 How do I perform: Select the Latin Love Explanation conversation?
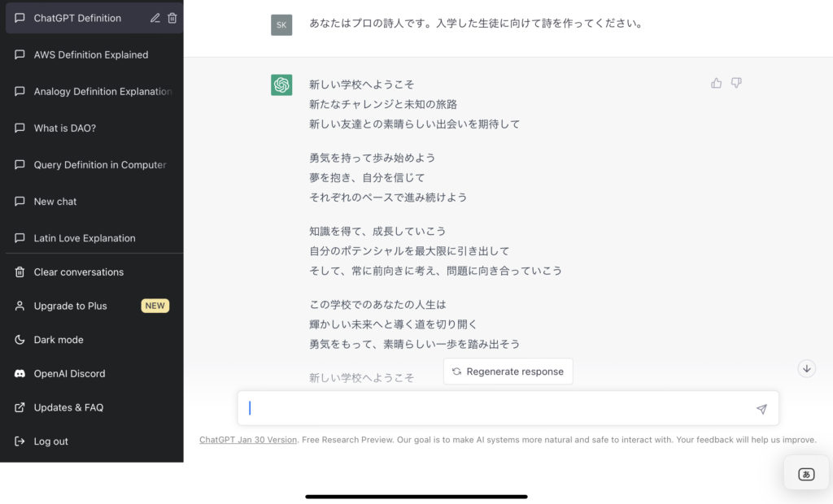pos(85,238)
